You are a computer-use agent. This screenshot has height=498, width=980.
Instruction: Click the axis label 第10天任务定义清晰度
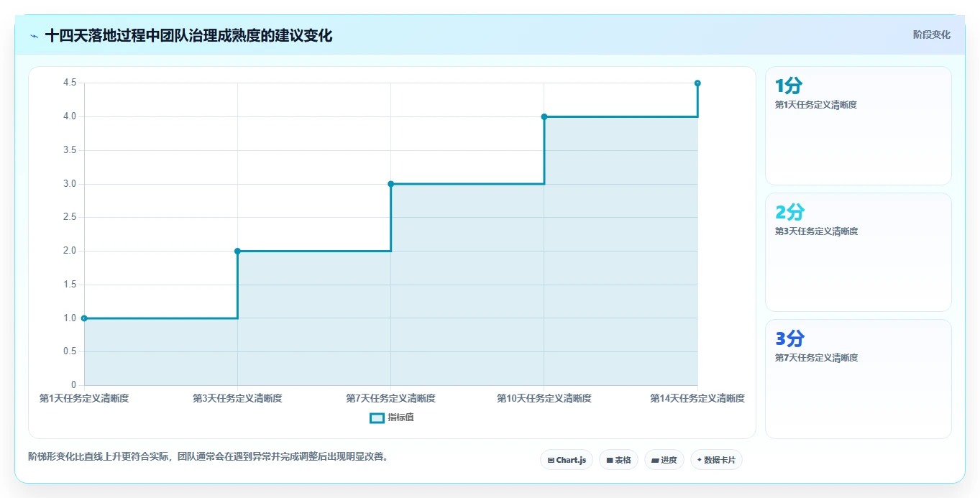tap(544, 398)
